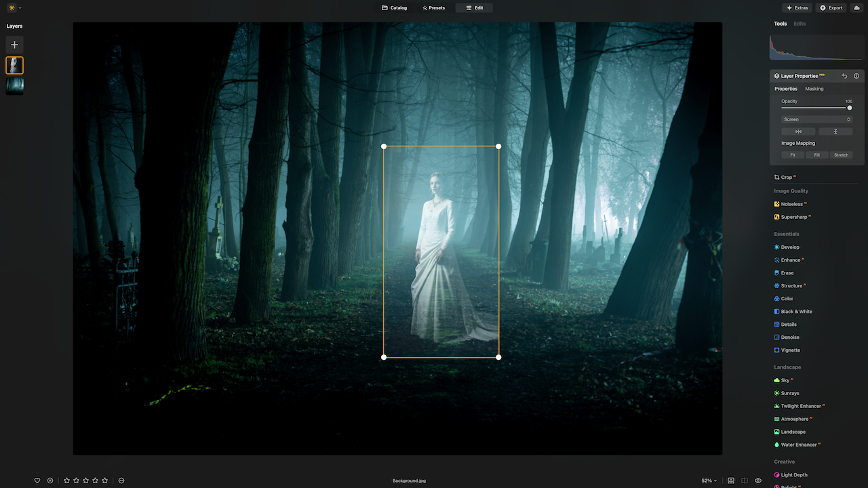Image resolution: width=868 pixels, height=488 pixels.
Task: Open the Luminar app logo menu
Action: pos(14,7)
